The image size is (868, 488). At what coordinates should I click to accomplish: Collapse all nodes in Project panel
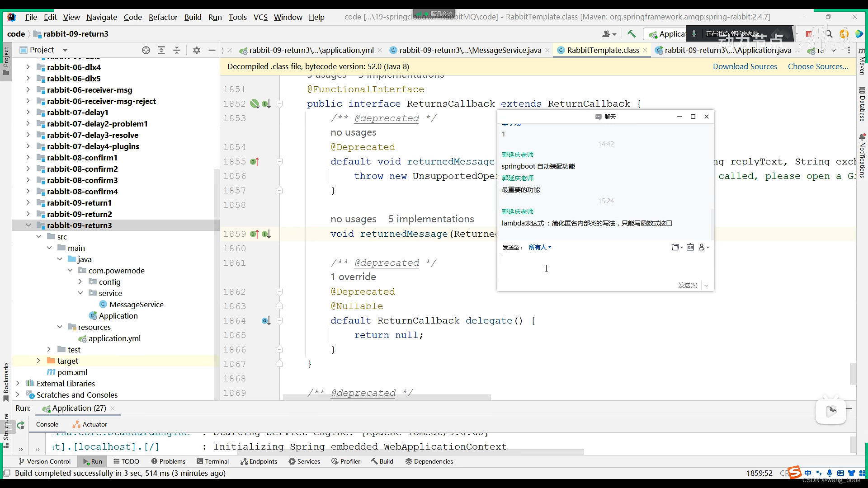pos(177,50)
